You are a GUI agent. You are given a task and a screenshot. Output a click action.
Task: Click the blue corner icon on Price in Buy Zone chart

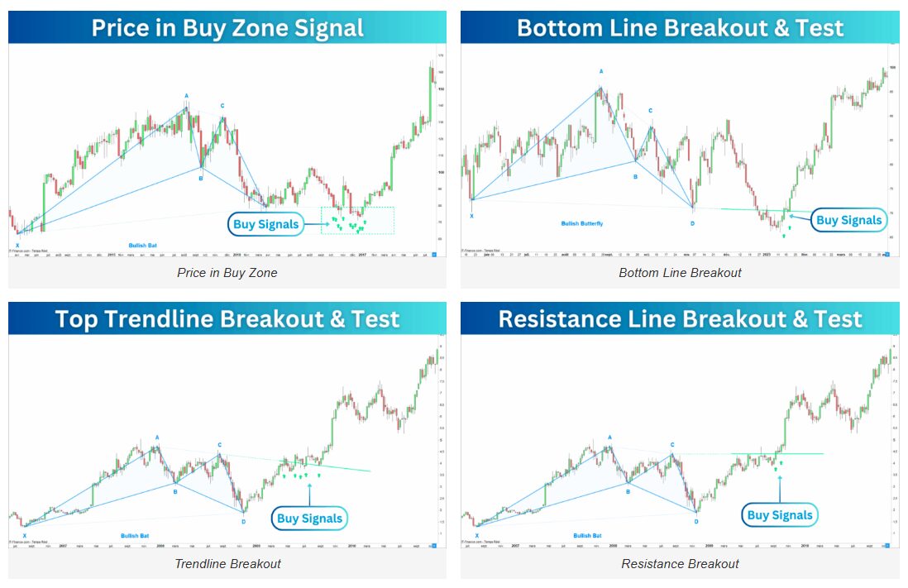pyautogui.click(x=435, y=255)
